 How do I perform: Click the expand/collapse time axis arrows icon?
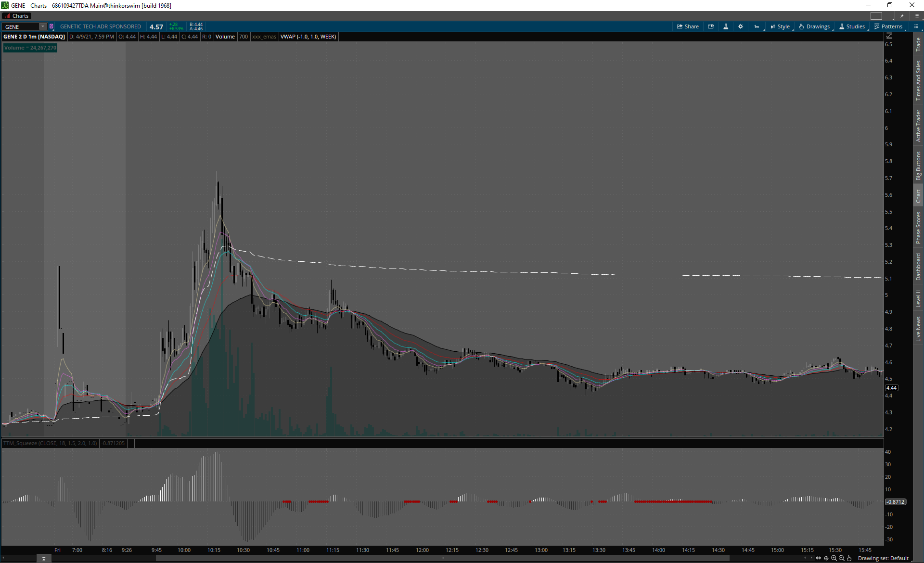818,558
